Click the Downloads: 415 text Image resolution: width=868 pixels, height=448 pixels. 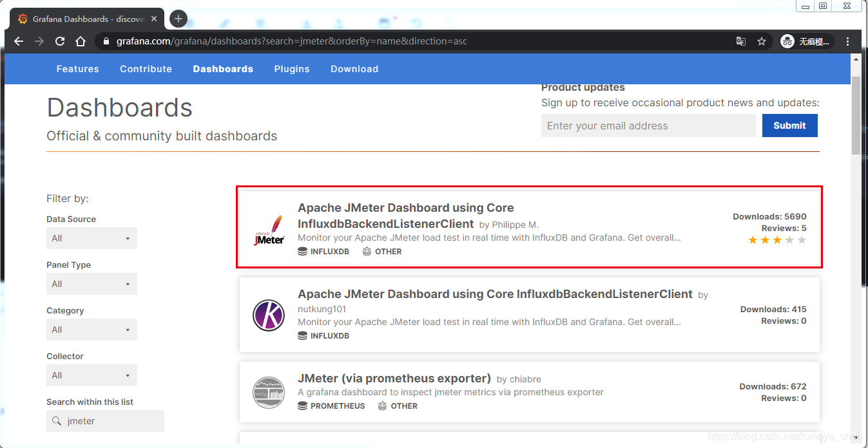coord(773,309)
